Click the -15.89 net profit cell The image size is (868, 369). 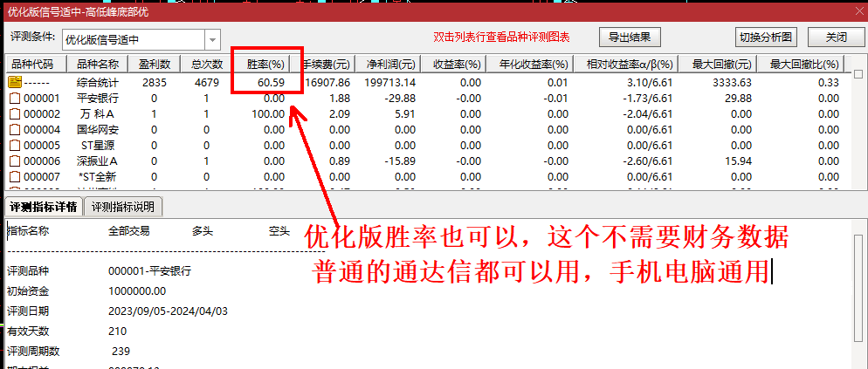(399, 161)
